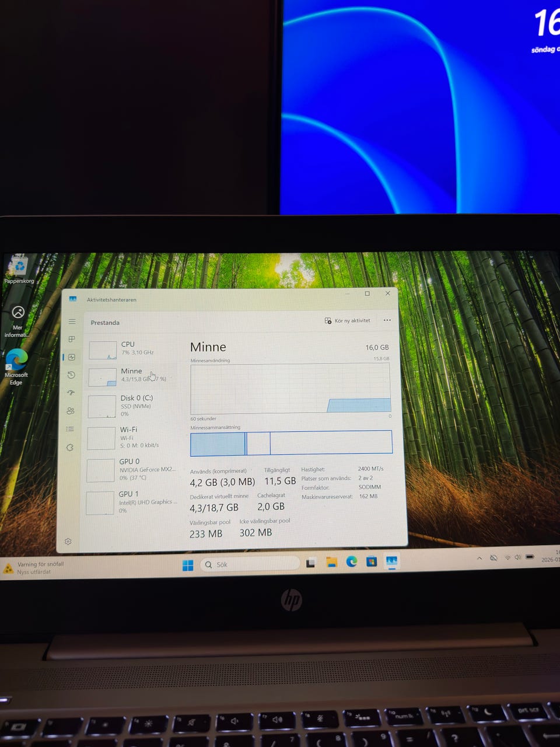Click the CPU mini graph thumbnail
560x747 pixels.
click(103, 350)
